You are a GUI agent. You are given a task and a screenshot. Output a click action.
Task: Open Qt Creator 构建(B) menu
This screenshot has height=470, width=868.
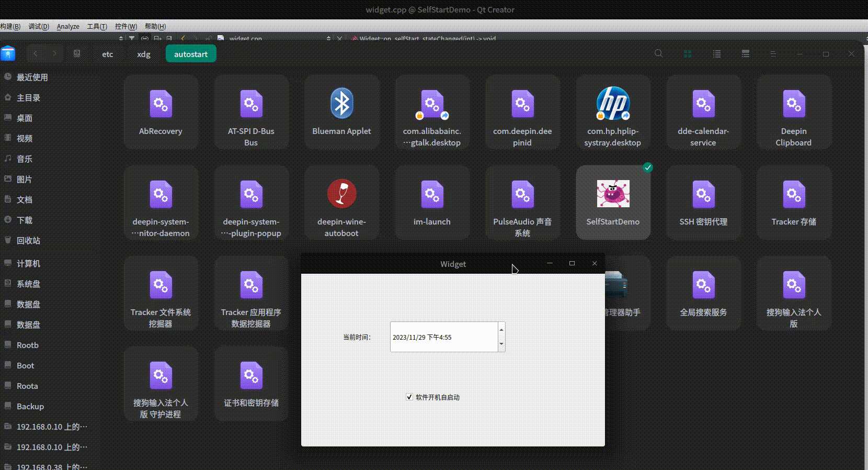point(10,26)
